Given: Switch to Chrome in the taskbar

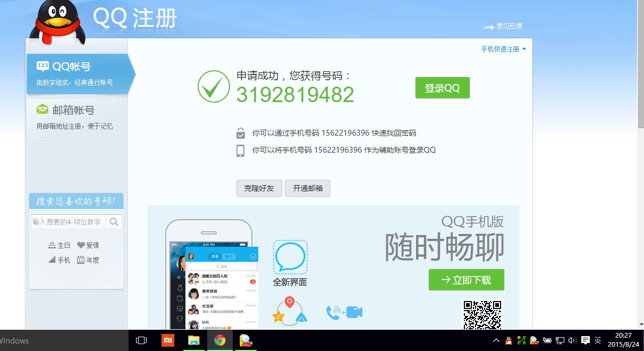Looking at the screenshot, I should click(x=219, y=340).
